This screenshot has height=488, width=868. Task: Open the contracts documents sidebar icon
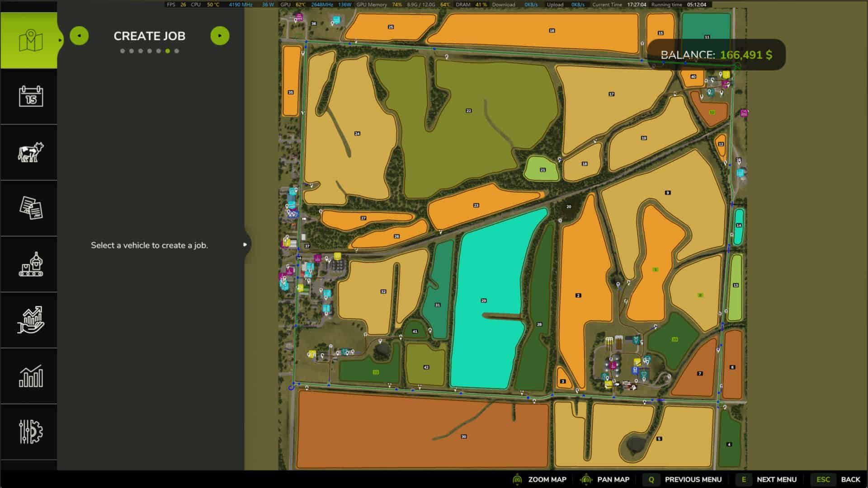31,208
